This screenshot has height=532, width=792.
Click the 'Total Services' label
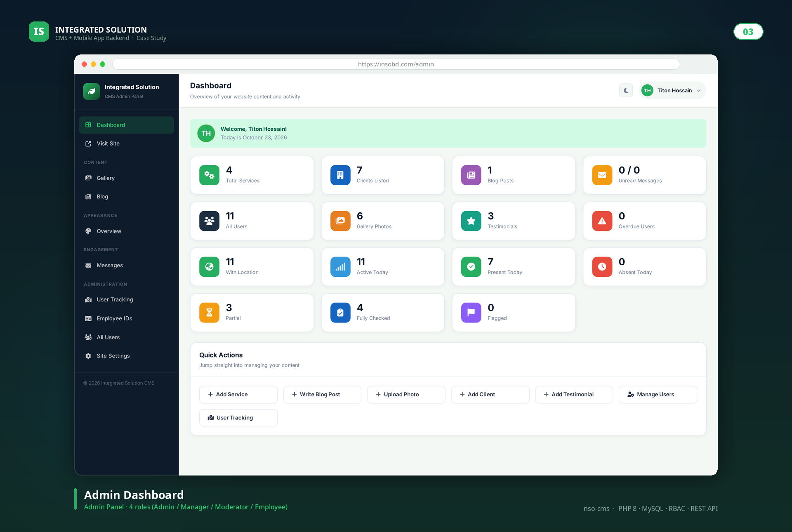tap(243, 181)
